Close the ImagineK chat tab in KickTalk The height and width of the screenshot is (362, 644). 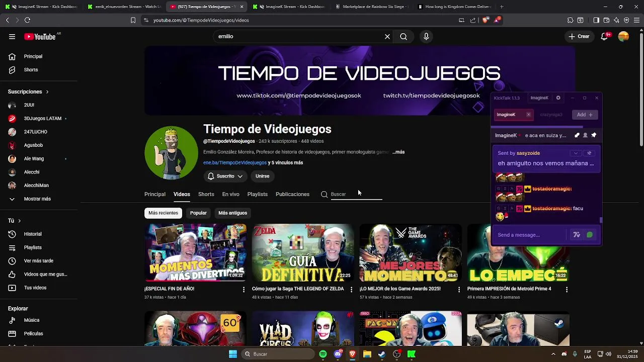pyautogui.click(x=528, y=115)
